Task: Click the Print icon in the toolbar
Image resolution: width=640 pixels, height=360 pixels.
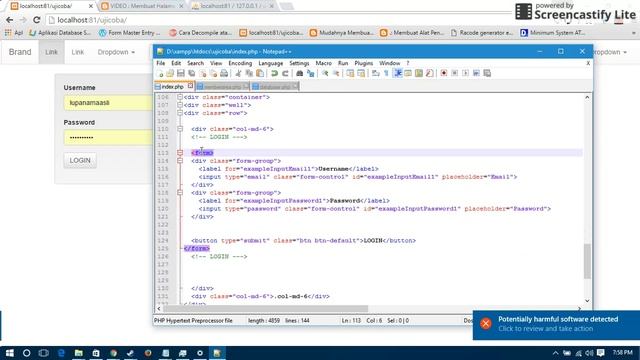Action: pyautogui.click(x=224, y=73)
